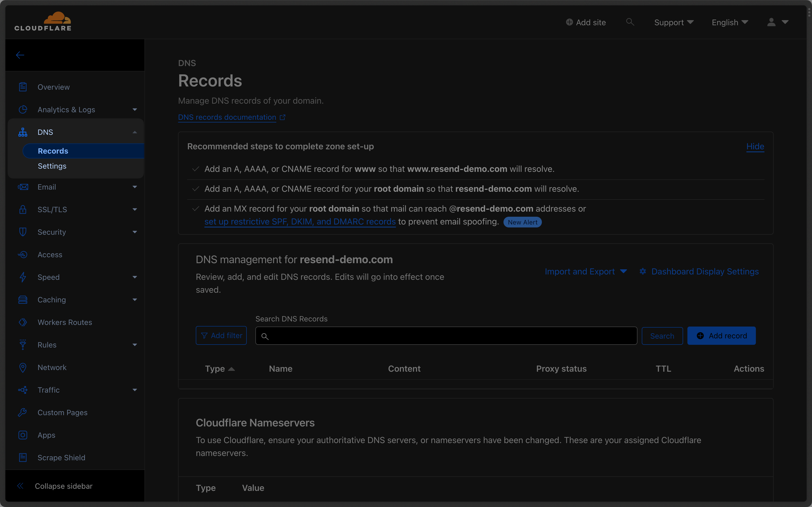The image size is (812, 507).
Task: Open the Overview page
Action: pyautogui.click(x=54, y=87)
